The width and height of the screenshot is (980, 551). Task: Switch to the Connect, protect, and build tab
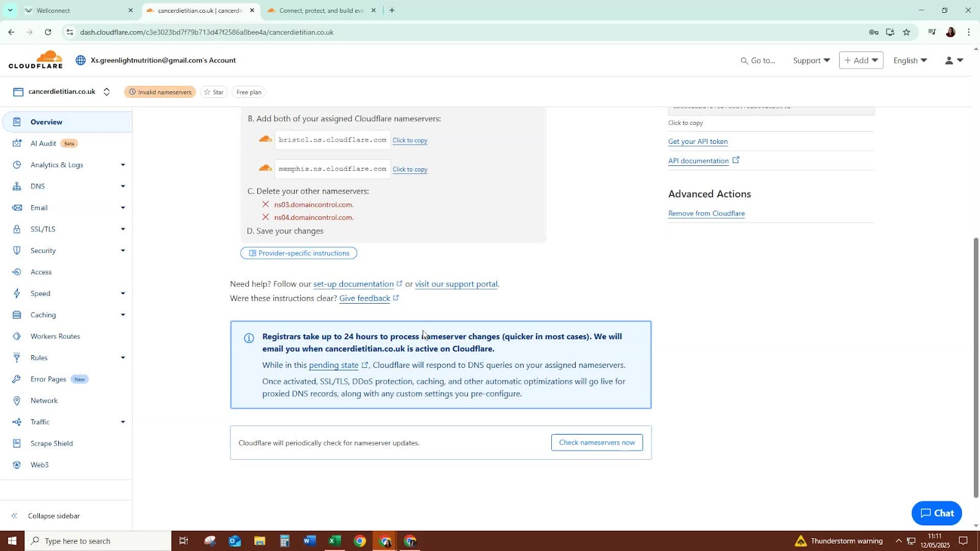click(322, 10)
